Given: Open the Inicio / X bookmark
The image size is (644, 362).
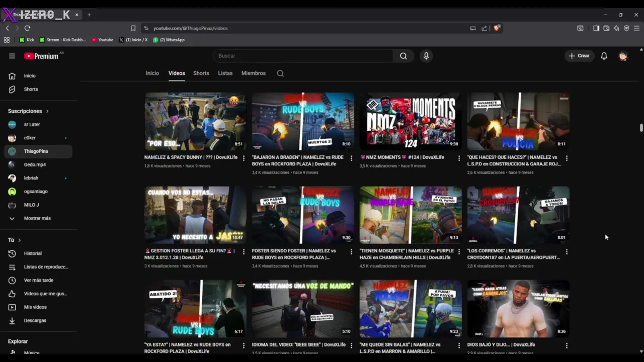Looking at the screenshot, I should (133, 40).
